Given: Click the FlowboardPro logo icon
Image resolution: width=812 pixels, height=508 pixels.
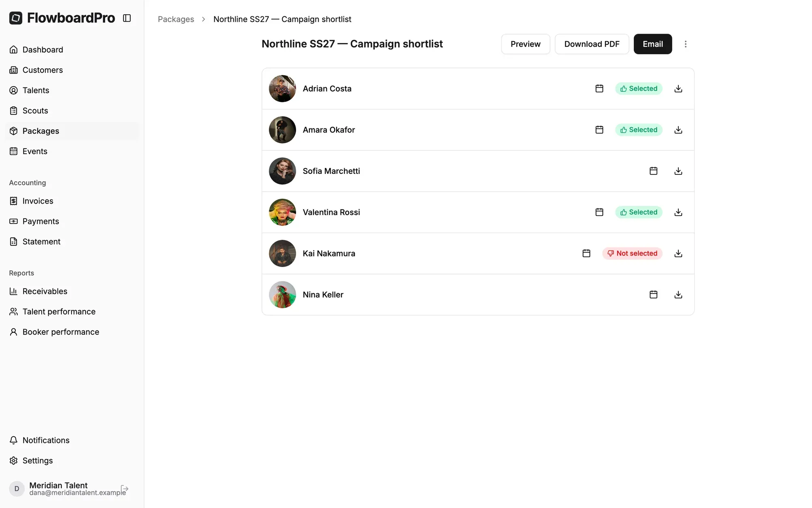Looking at the screenshot, I should [x=16, y=18].
